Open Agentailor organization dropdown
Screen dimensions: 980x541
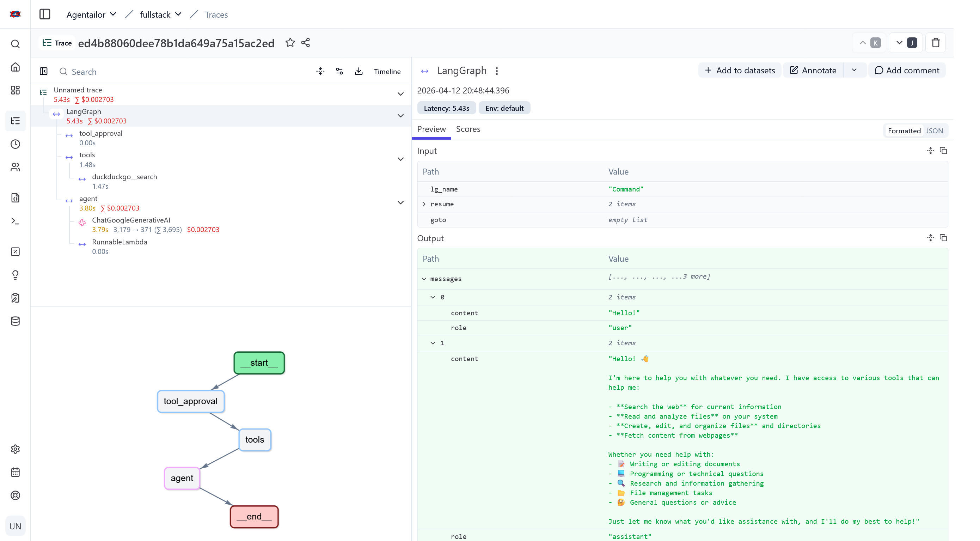91,14
